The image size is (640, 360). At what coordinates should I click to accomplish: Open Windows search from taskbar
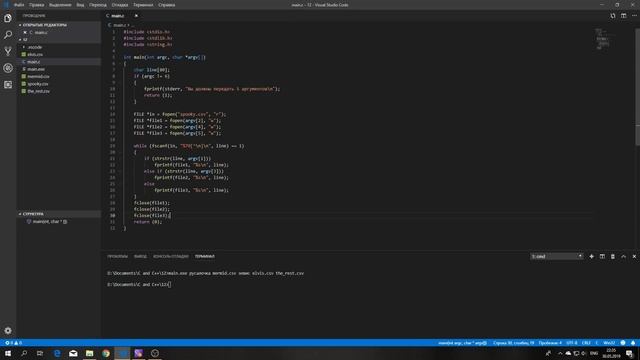[24, 353]
